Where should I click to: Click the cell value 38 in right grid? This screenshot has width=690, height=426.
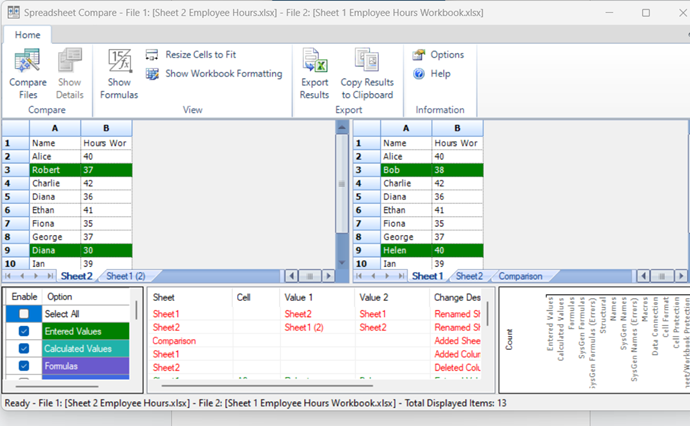[458, 170]
